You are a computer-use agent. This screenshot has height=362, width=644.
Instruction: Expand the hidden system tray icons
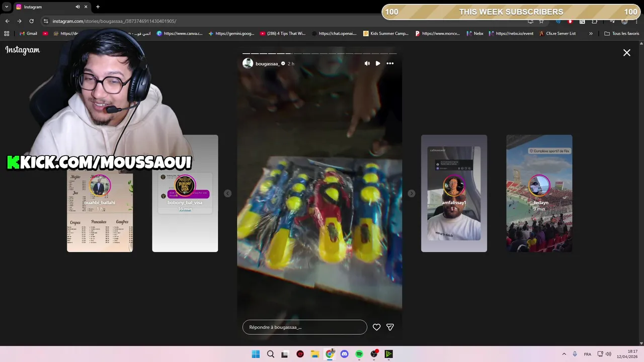click(x=564, y=354)
